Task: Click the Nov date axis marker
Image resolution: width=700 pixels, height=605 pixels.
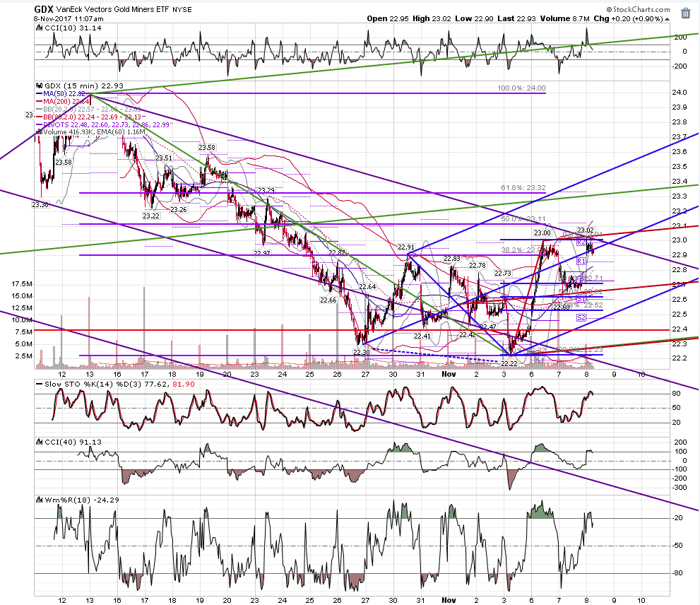Action: (x=449, y=375)
